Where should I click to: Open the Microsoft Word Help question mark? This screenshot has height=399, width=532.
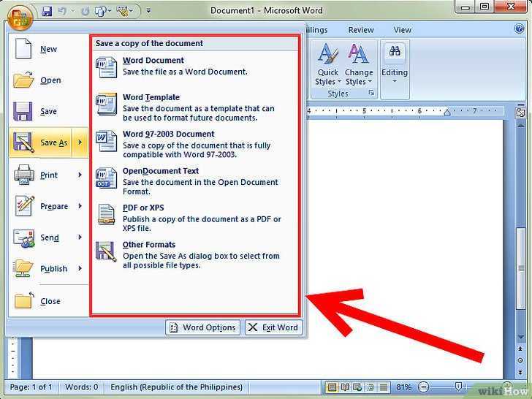pos(519,28)
